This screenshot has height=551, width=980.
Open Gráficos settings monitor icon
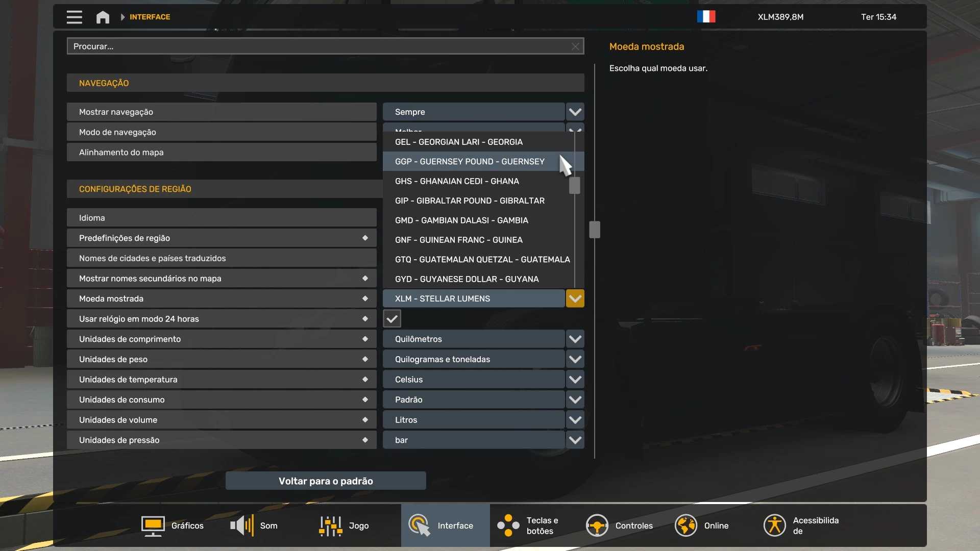click(x=153, y=525)
